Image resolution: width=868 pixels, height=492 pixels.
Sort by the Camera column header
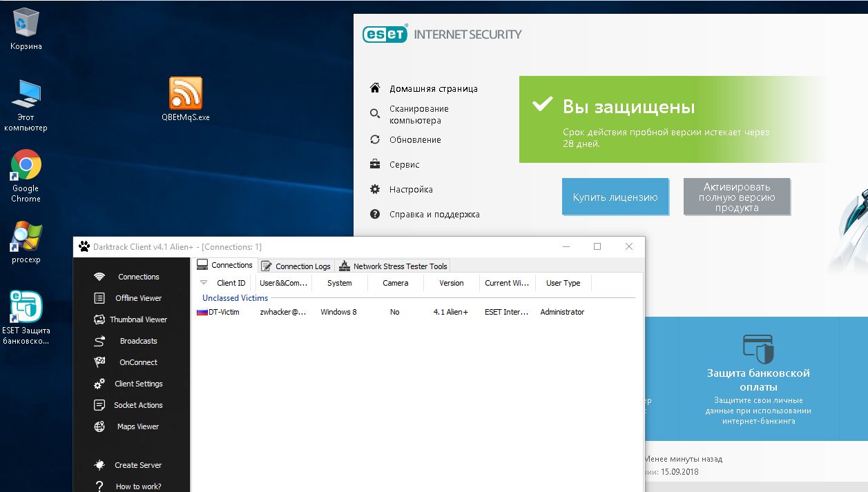click(x=396, y=283)
